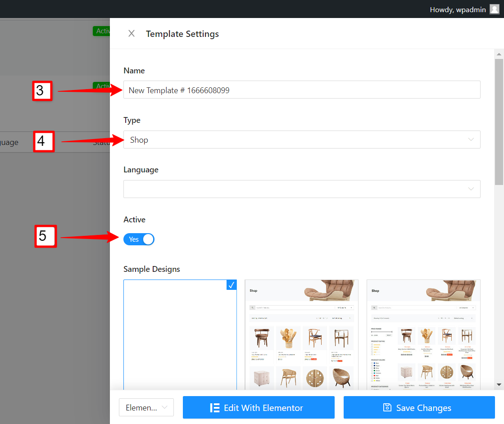Viewport: 504px width, 424px height.
Task: Select the blank first sample design
Action: tap(180, 335)
